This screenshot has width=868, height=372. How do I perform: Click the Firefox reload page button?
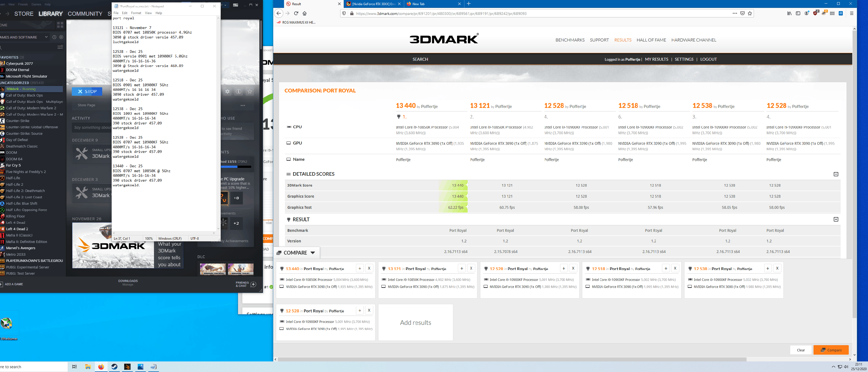coord(296,14)
